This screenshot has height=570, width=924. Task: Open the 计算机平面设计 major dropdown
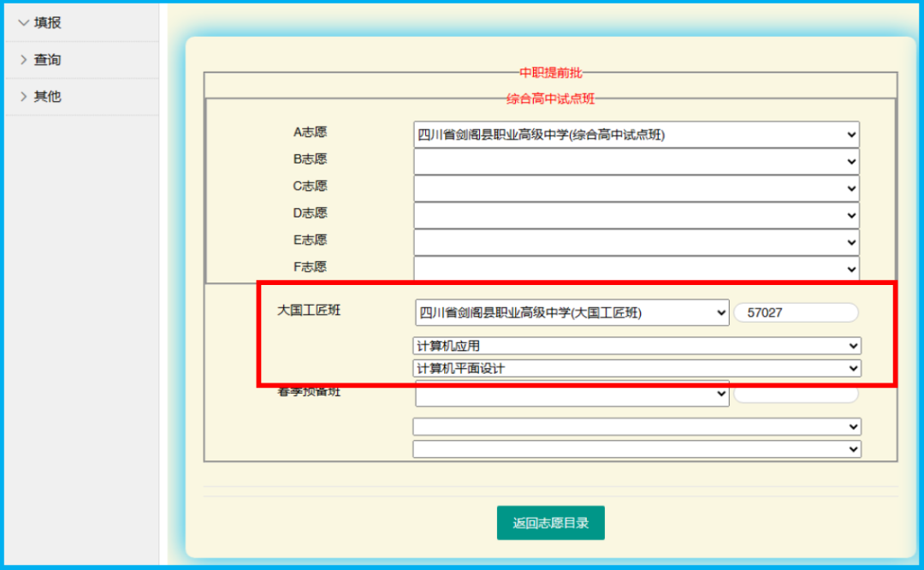(x=637, y=368)
